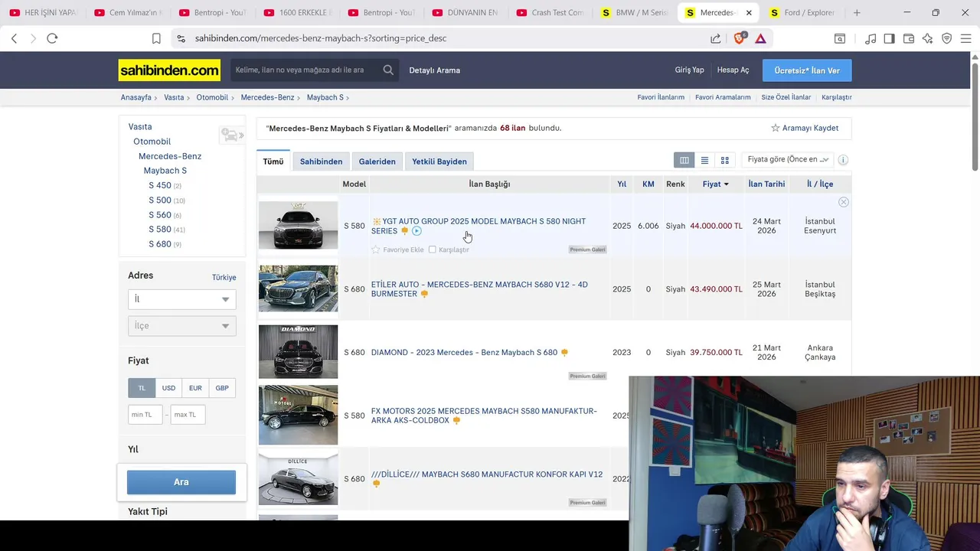
Task: Reload the current page
Action: pyautogui.click(x=52, y=38)
